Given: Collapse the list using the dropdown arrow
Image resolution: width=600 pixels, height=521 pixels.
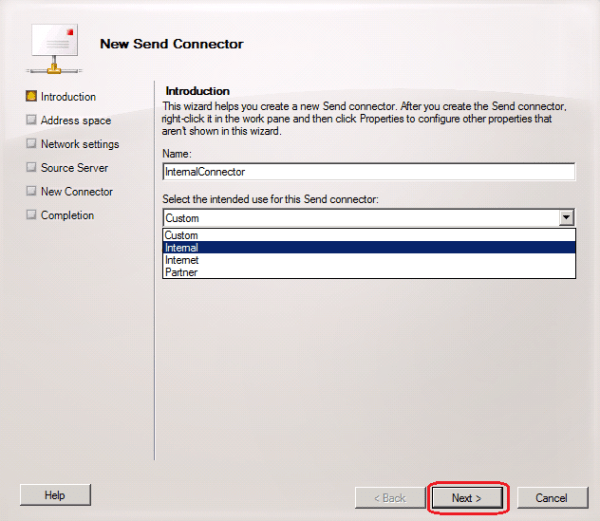Looking at the screenshot, I should pos(567,217).
